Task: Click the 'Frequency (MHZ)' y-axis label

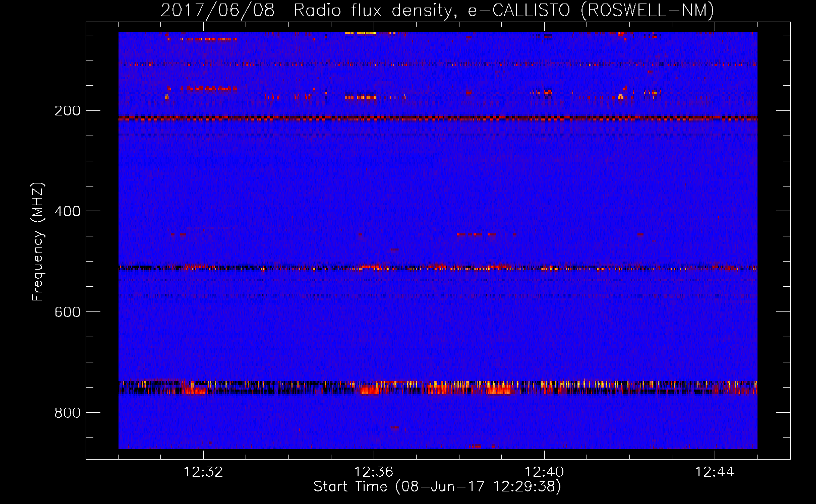Action: pyautogui.click(x=38, y=242)
